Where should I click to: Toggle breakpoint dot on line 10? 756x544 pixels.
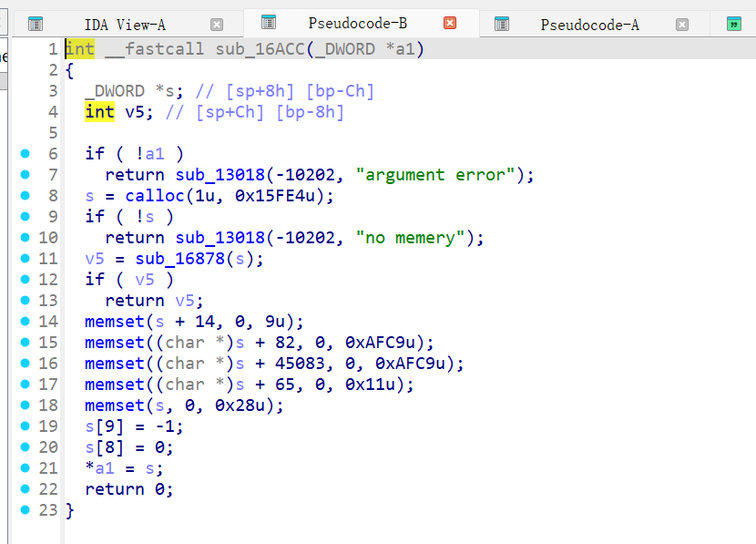tap(26, 238)
